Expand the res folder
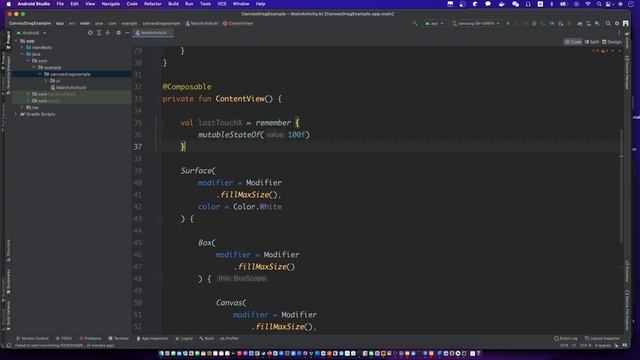640x360 pixels. click(x=22, y=107)
